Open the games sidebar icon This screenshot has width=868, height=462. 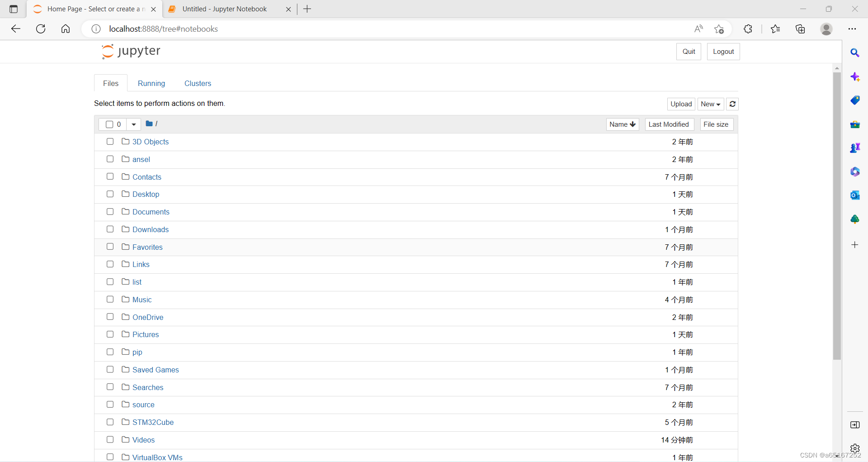855,148
